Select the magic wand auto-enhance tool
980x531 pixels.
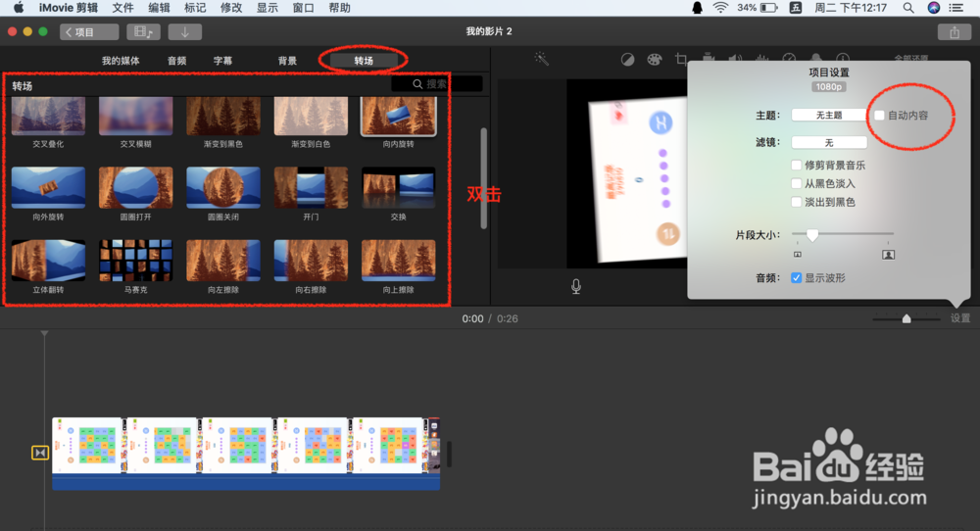point(542,60)
